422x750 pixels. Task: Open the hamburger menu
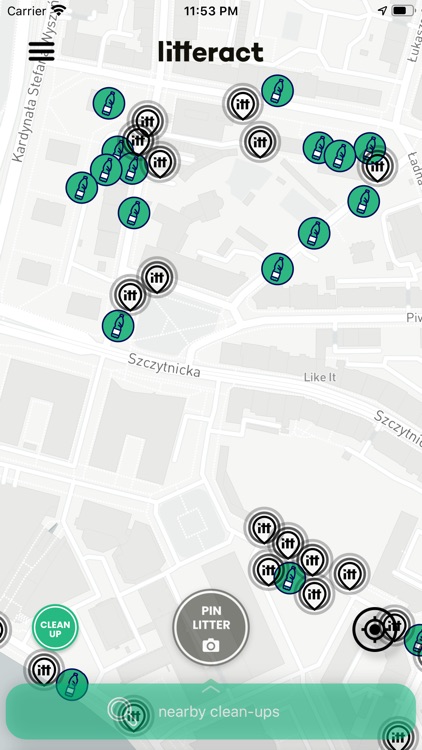42,51
